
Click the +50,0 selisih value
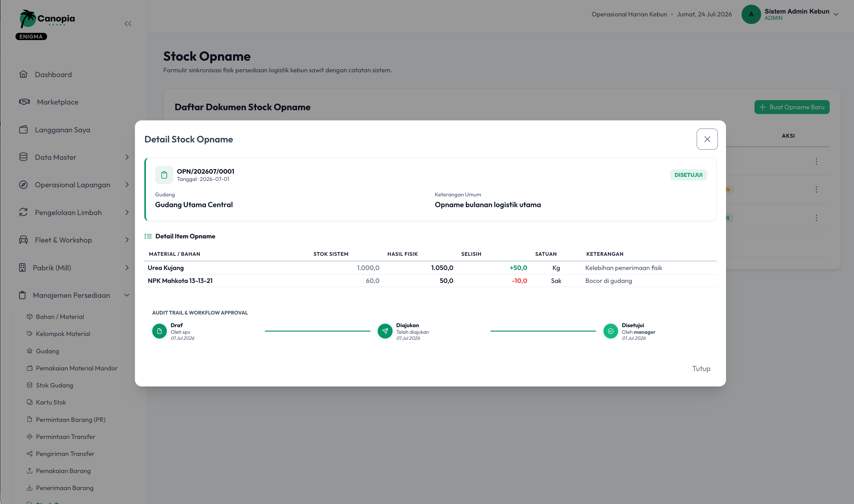click(x=518, y=267)
